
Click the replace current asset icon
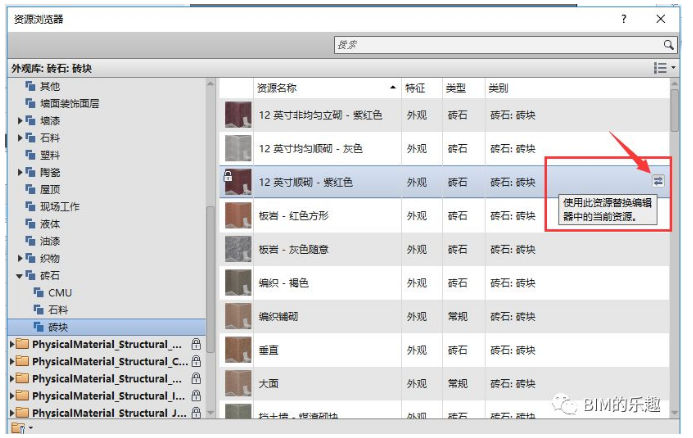pos(658,181)
